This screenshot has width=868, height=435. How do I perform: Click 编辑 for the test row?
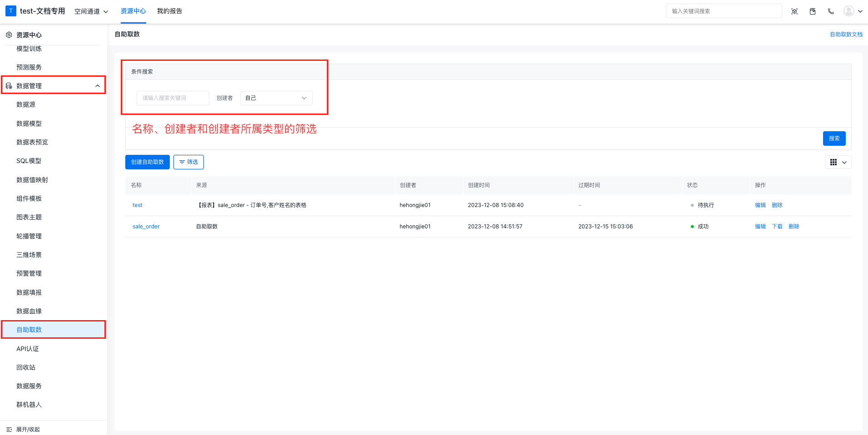tap(760, 205)
